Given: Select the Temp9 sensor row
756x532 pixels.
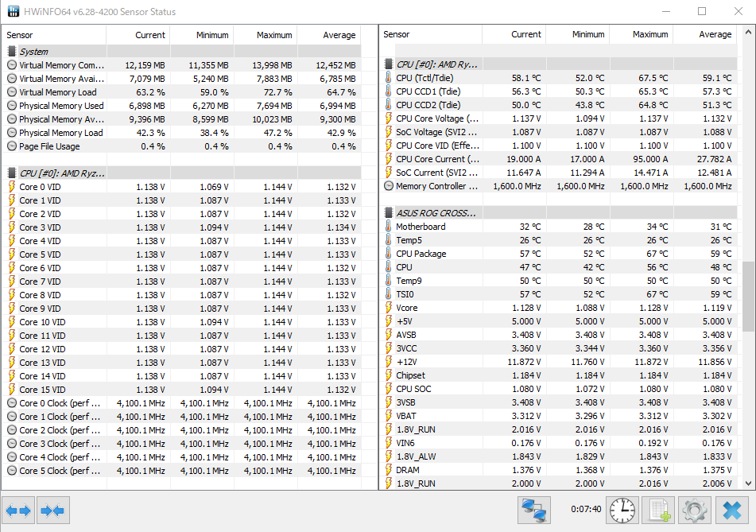Looking at the screenshot, I should (x=560, y=280).
